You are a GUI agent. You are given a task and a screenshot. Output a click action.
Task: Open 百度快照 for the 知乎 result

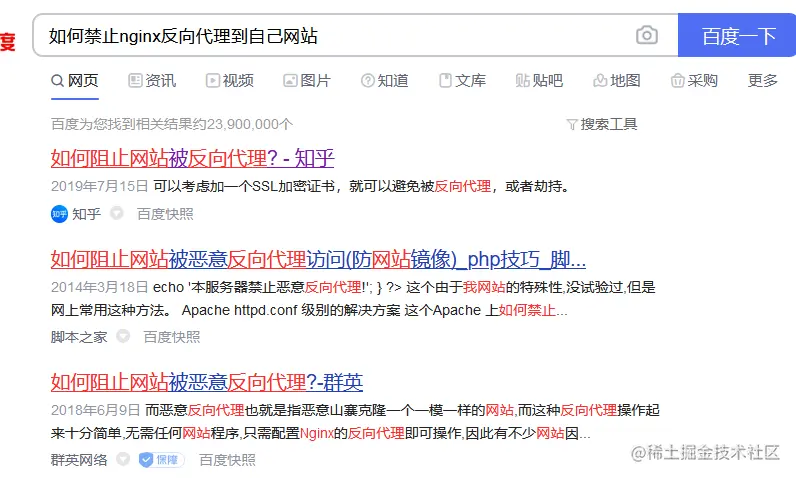pyautogui.click(x=165, y=214)
